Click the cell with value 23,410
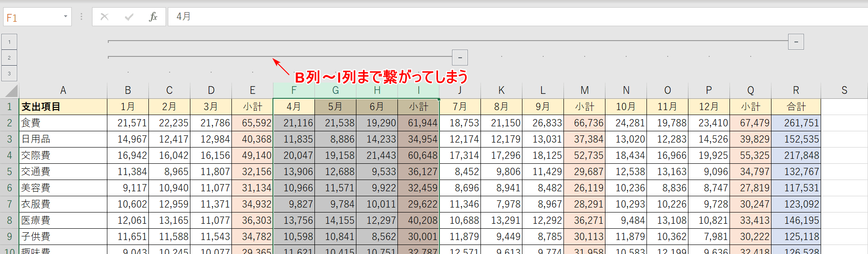868x254 pixels. point(709,123)
